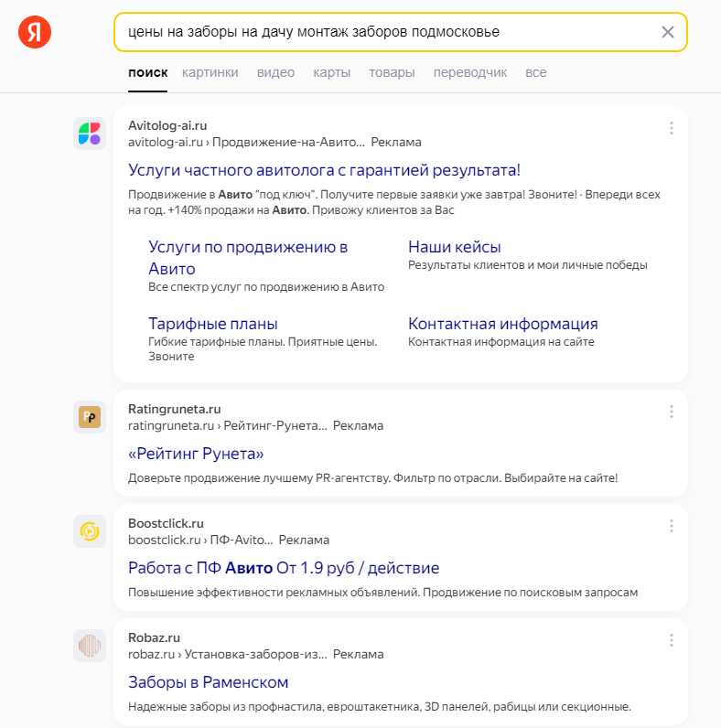Click the Avitolog-ai.ru favicon

(x=90, y=134)
